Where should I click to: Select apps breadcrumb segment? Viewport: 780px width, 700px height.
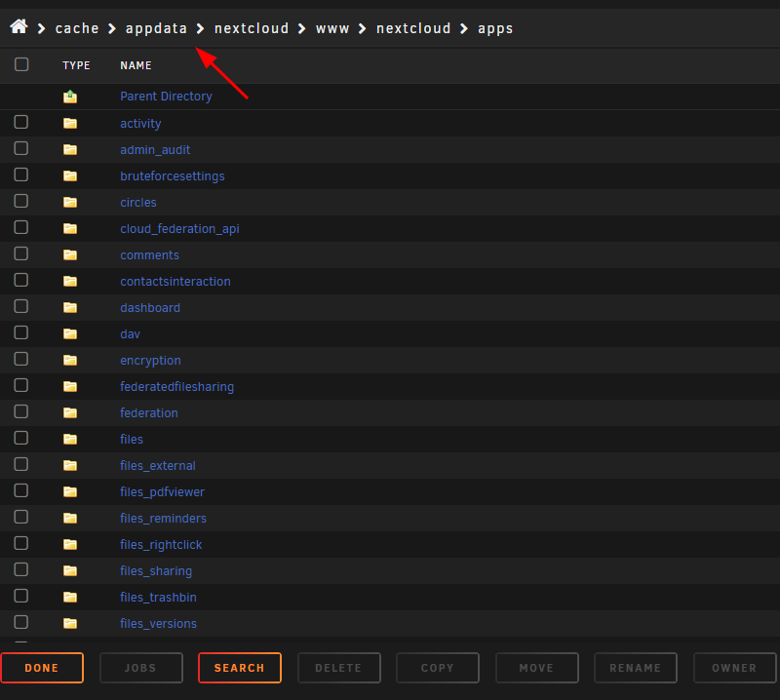click(x=495, y=29)
